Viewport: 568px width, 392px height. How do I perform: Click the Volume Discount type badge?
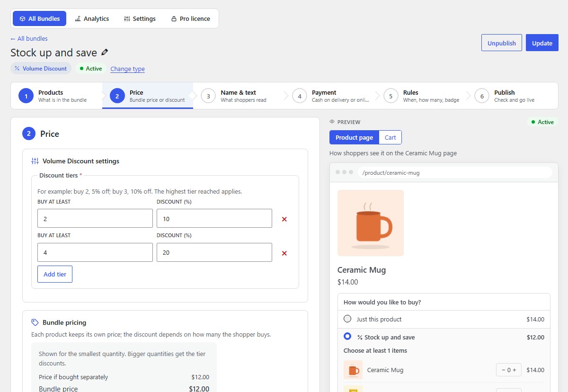click(x=41, y=68)
